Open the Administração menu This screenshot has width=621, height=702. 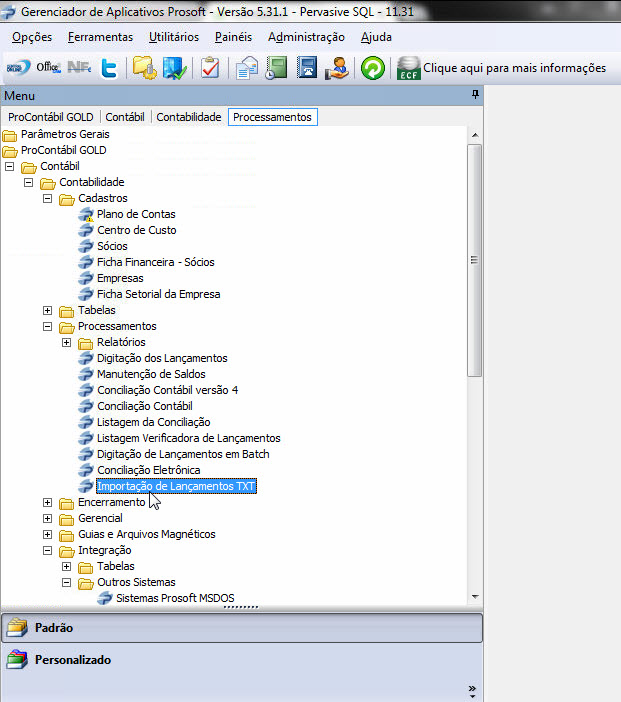point(306,37)
